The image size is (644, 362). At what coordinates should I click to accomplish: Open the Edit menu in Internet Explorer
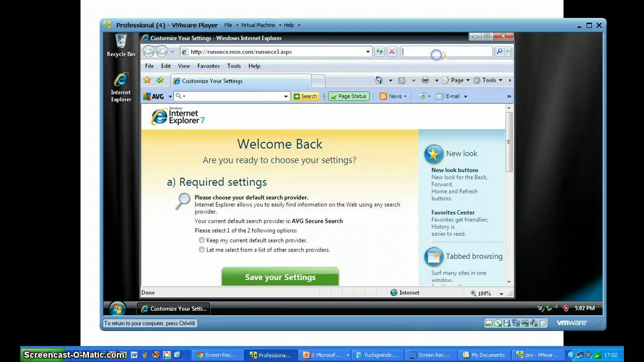point(166,66)
